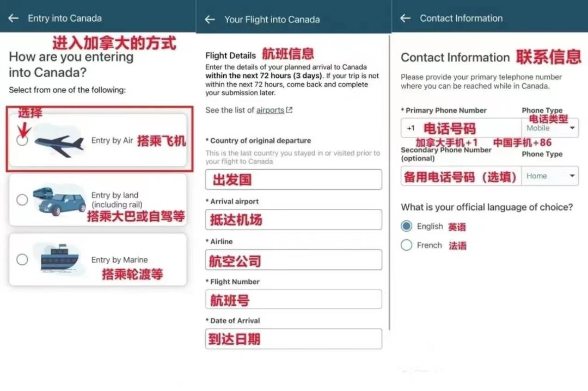This screenshot has width=588, height=391.
Task: Click the Arrival airport input field
Action: 293,219
